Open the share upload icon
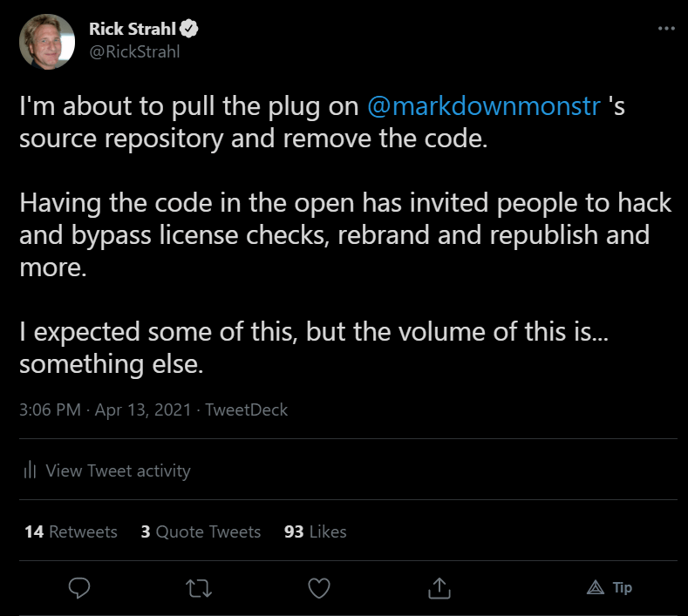This screenshot has width=688, height=616. point(439,588)
